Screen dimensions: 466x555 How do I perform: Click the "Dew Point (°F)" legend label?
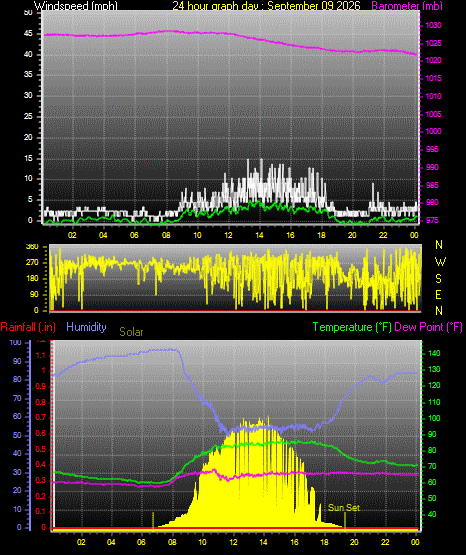click(428, 327)
